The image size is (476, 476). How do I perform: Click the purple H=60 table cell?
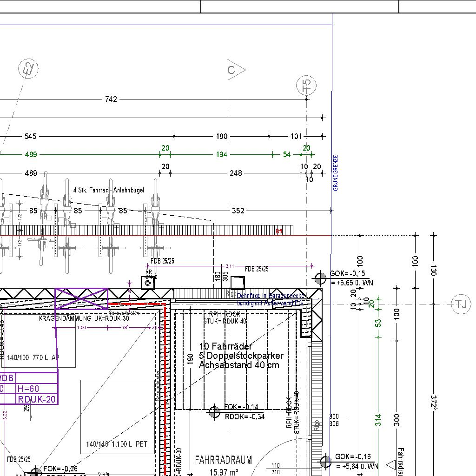pyautogui.click(x=29, y=389)
